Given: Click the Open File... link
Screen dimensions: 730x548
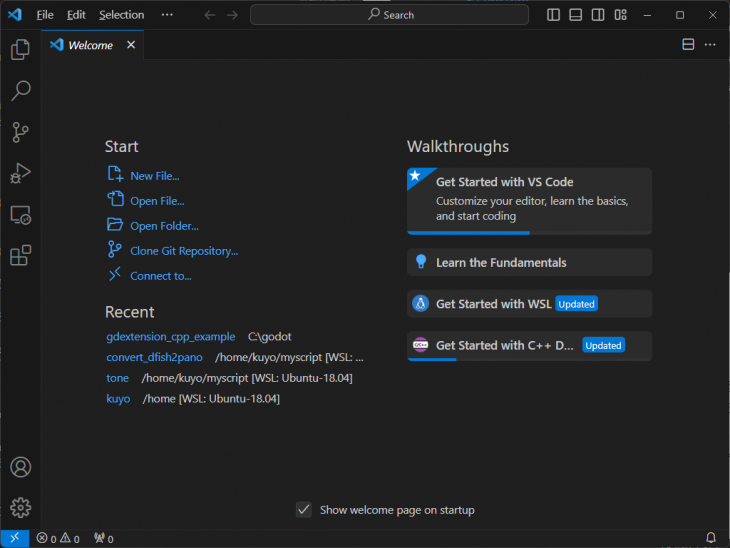Looking at the screenshot, I should tap(157, 201).
